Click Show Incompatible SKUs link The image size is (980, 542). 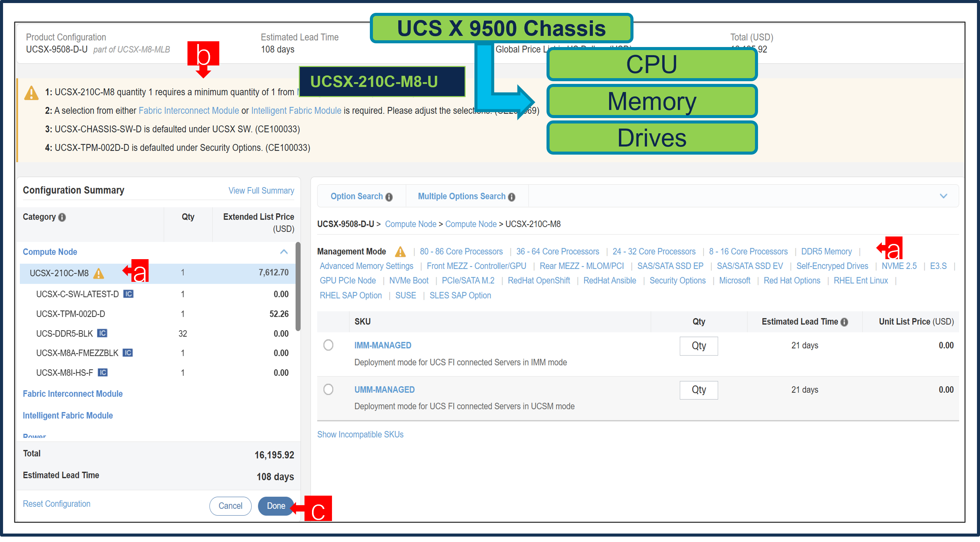click(x=360, y=435)
